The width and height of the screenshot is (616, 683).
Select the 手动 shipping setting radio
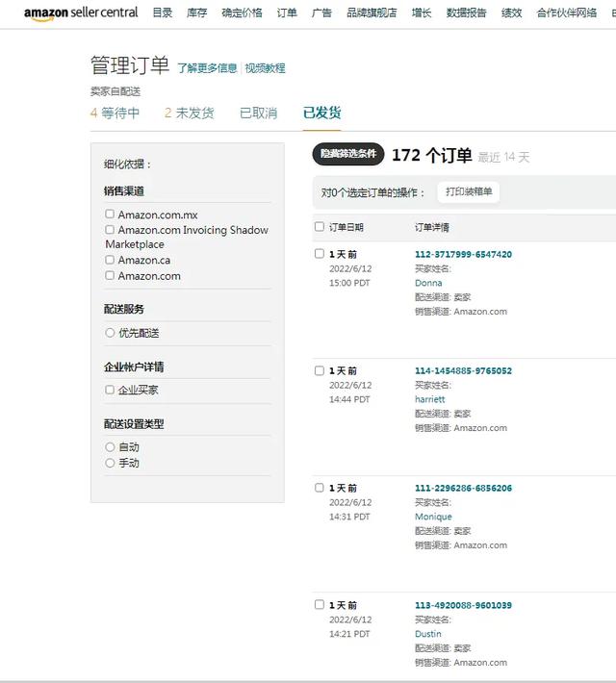[110, 463]
